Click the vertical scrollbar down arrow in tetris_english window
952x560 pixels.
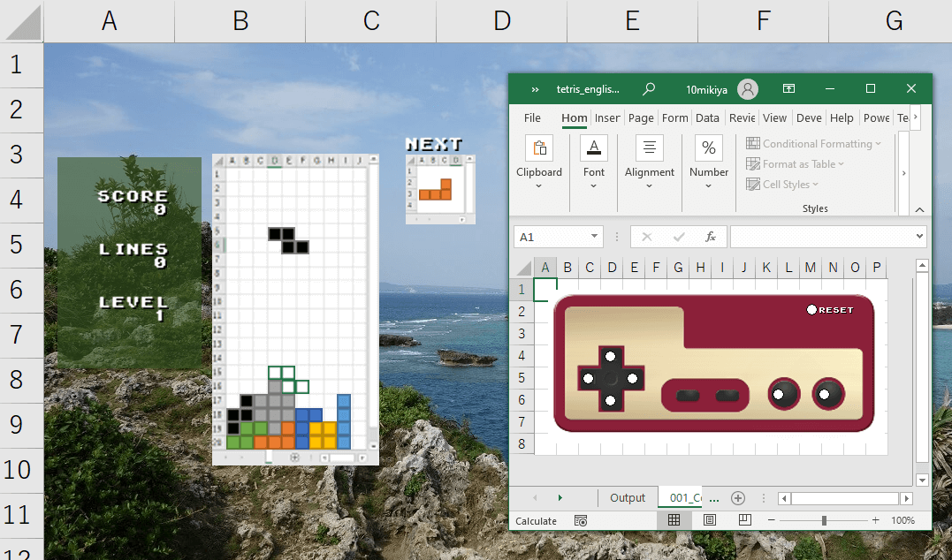[922, 480]
